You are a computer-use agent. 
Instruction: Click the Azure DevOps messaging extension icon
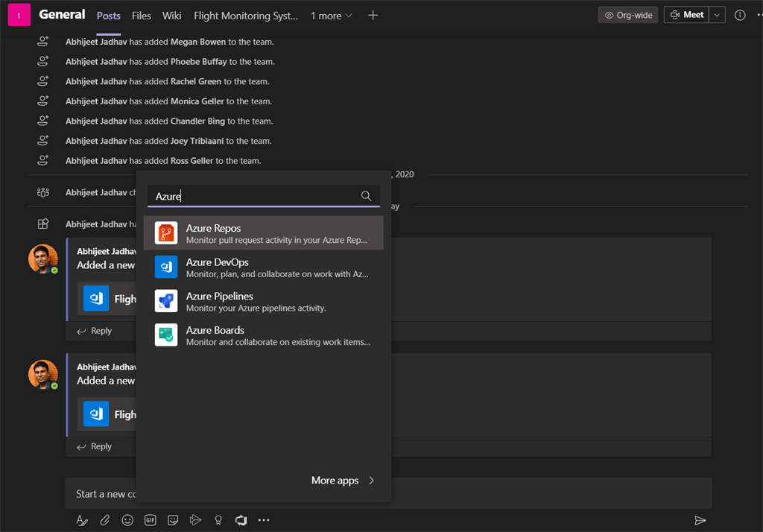coord(241,520)
